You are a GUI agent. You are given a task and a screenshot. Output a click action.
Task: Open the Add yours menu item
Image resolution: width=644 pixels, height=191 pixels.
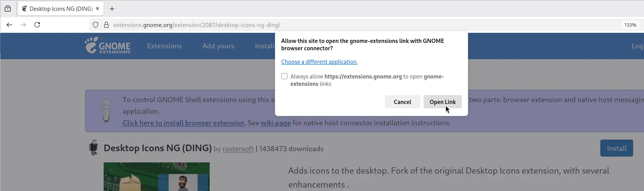pos(219,46)
